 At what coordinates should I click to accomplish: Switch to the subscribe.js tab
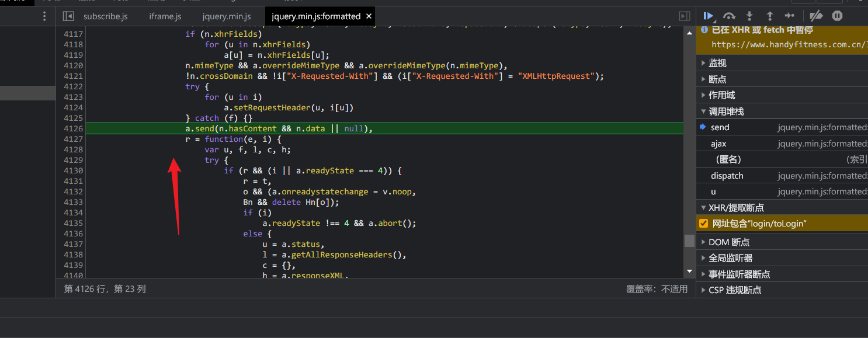[x=105, y=16]
